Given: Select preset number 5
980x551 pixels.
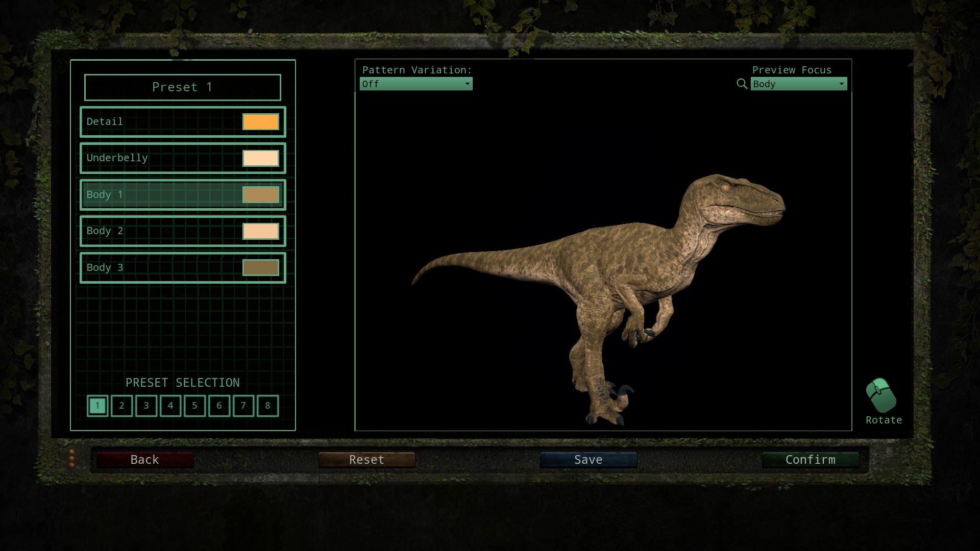Looking at the screenshot, I should pyautogui.click(x=194, y=406).
